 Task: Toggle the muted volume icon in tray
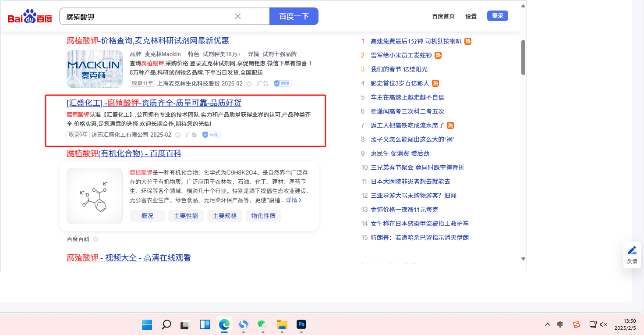click(x=603, y=324)
